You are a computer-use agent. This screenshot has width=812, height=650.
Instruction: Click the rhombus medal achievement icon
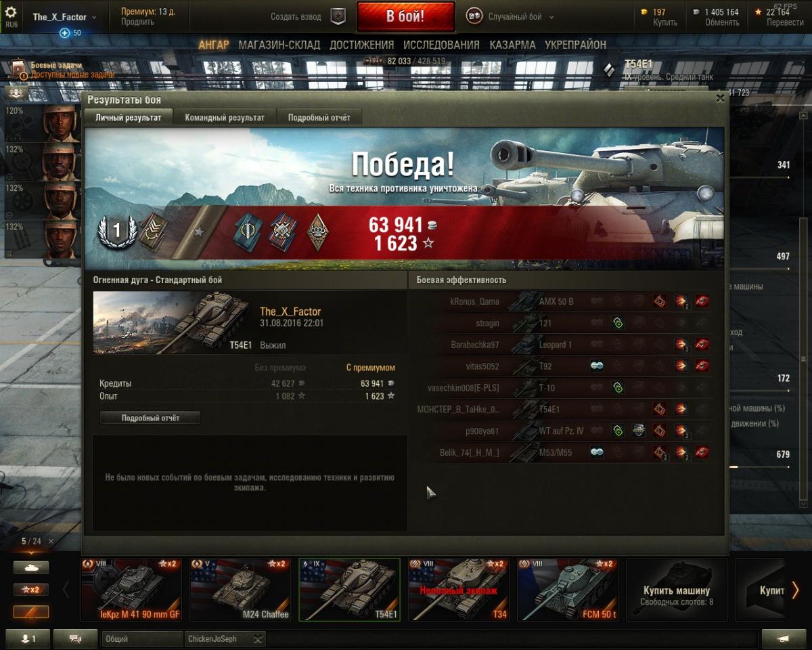(x=317, y=232)
